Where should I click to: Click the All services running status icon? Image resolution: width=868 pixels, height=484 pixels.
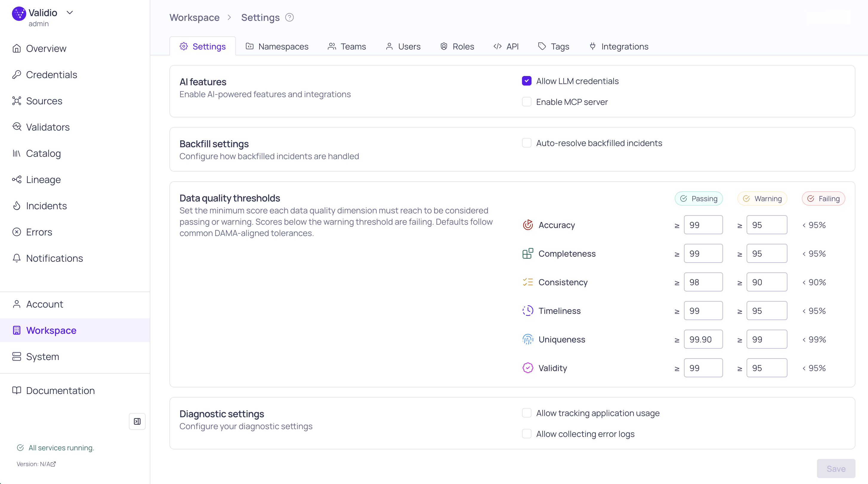coord(20,448)
